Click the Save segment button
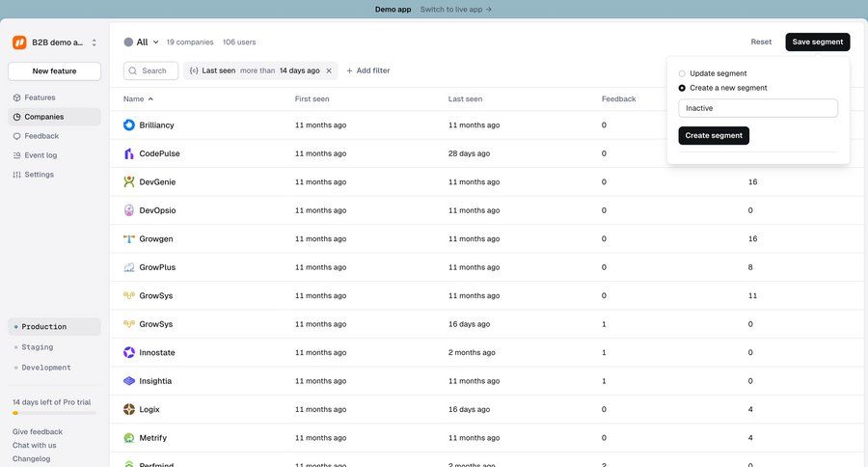868x467 pixels. point(818,42)
